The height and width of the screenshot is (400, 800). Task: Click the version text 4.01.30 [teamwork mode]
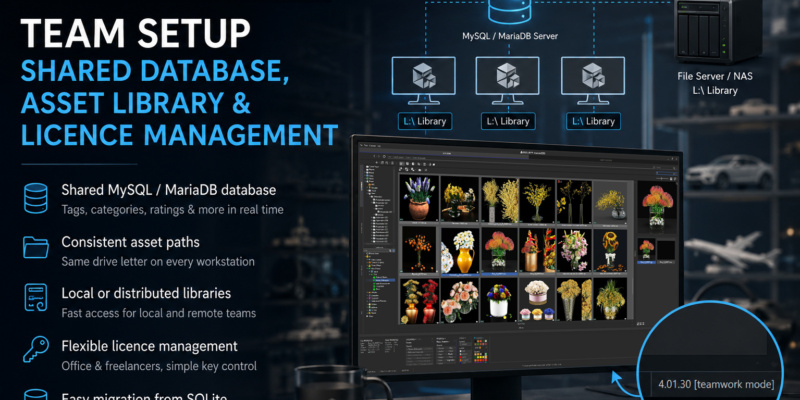(x=716, y=384)
